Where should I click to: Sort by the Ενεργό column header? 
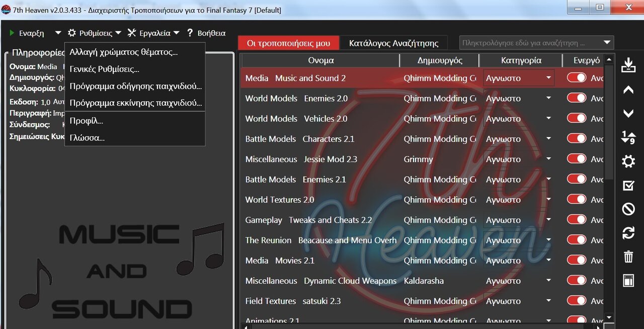click(x=587, y=60)
